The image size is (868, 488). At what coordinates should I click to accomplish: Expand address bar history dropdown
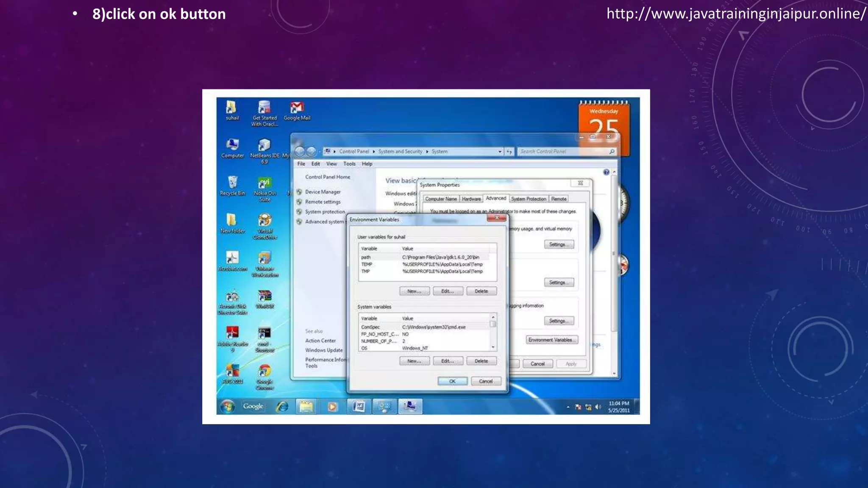(x=500, y=152)
